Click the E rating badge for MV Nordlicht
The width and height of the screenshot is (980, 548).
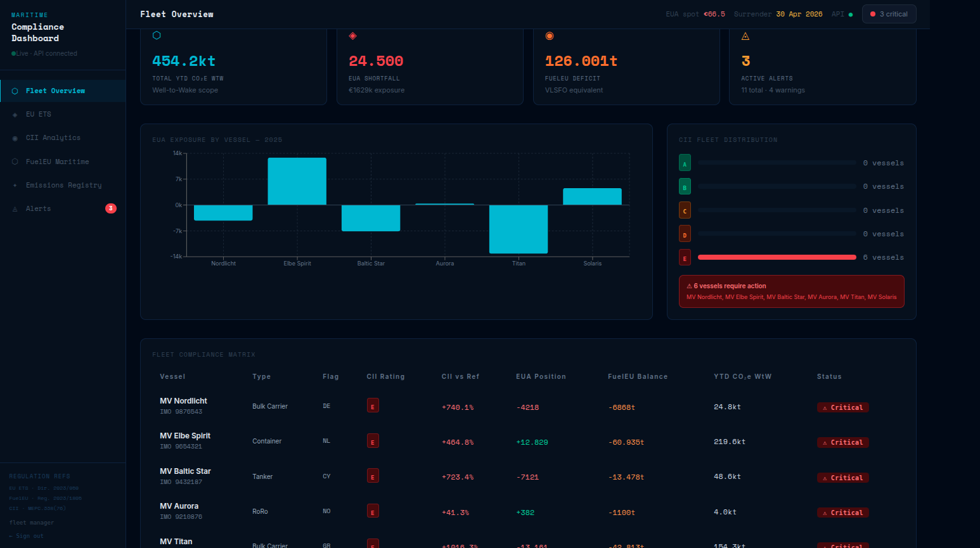[373, 405]
